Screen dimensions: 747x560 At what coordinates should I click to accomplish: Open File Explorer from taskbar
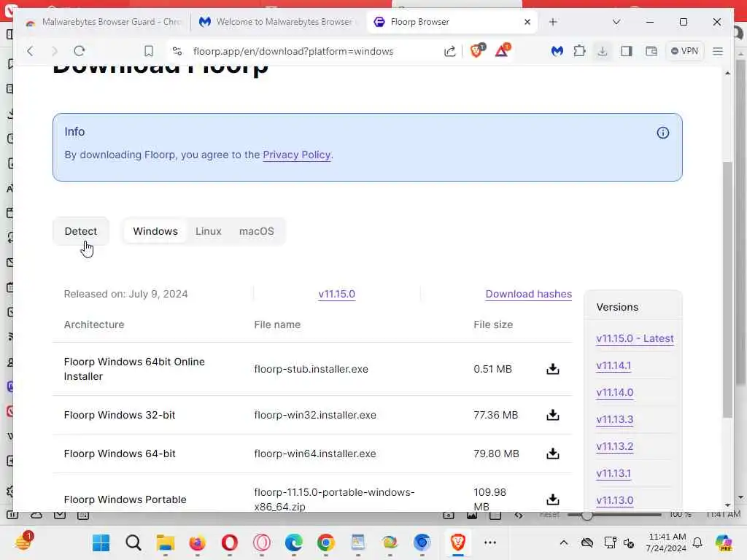(x=166, y=542)
